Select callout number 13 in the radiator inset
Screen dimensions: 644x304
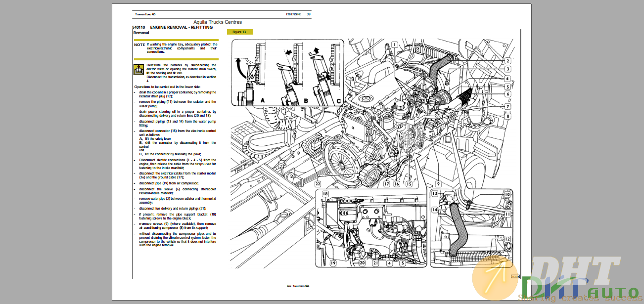pyautogui.click(x=434, y=194)
